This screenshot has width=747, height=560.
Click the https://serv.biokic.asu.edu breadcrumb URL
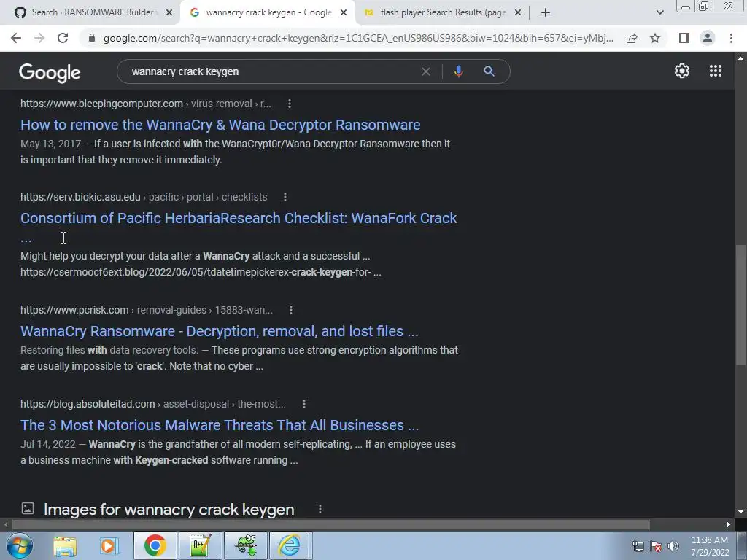coord(80,197)
